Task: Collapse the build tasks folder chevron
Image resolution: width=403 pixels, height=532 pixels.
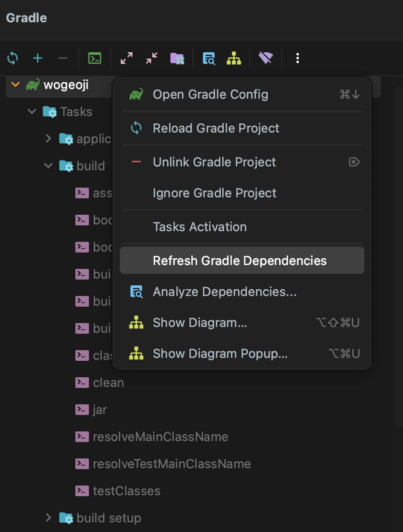Action: click(48, 165)
